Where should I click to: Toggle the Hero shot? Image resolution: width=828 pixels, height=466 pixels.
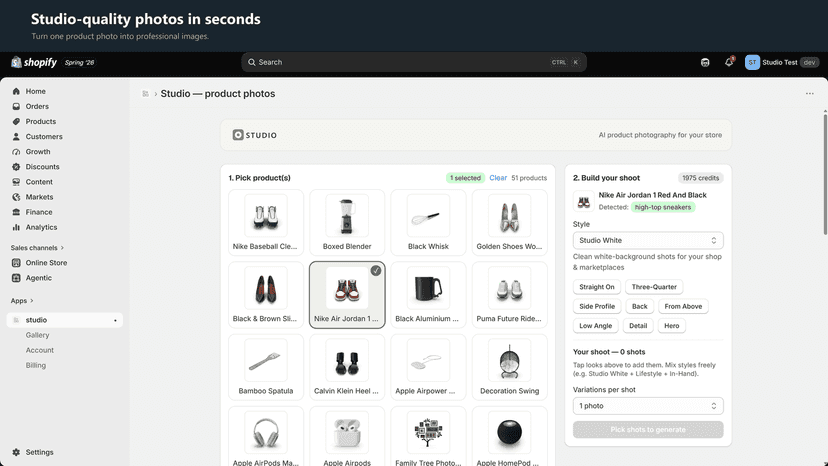[672, 326]
